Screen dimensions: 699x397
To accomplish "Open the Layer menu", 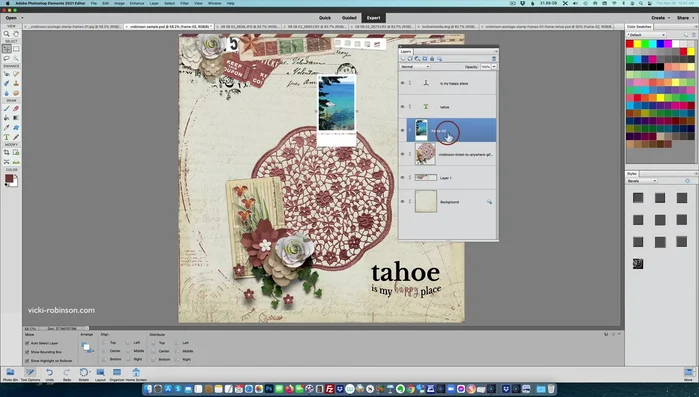I will coord(154,3).
